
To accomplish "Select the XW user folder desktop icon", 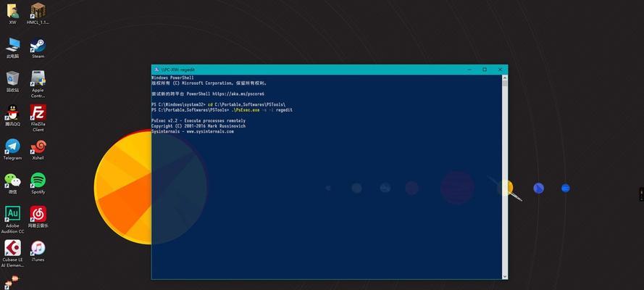I will pyautogui.click(x=12, y=14).
